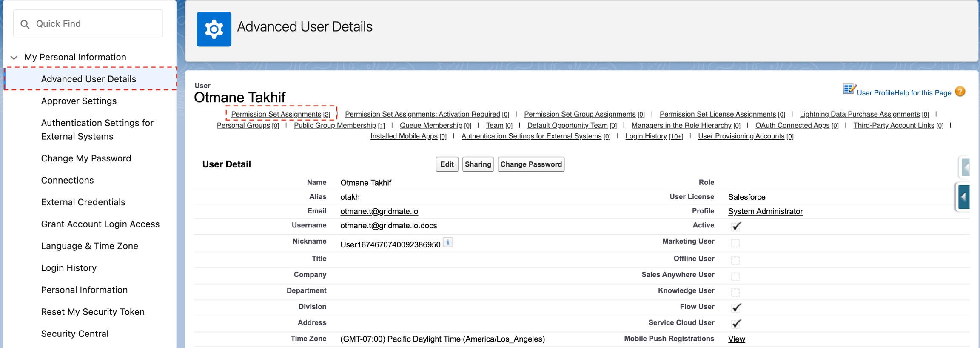Select Language & Time Zone sidebar item
This screenshot has height=348, width=980.
click(89, 246)
